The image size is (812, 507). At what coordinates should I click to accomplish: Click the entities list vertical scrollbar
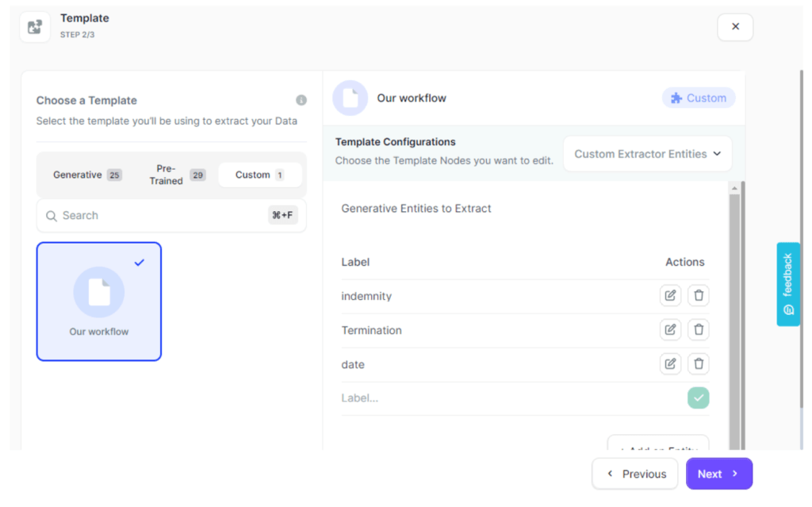[734, 317]
